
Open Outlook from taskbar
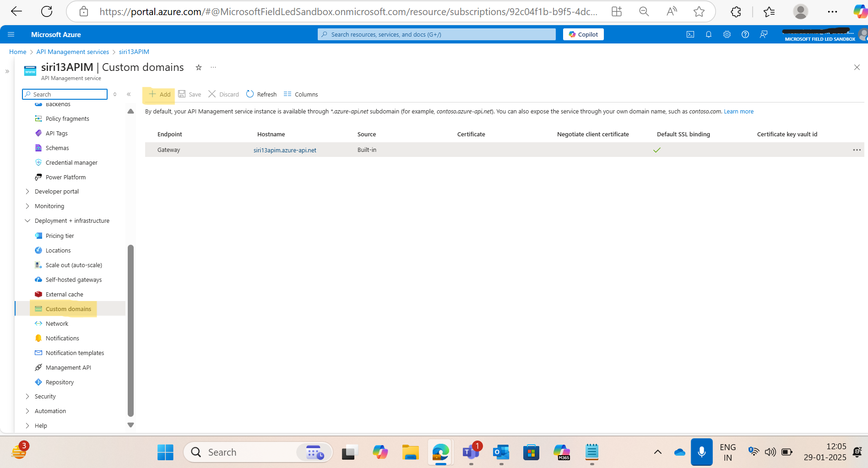501,452
